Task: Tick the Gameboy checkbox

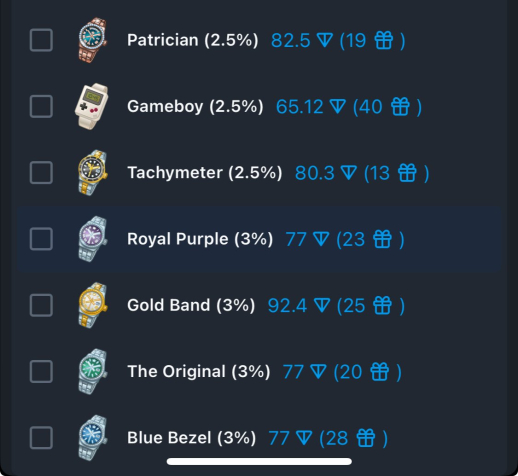Action: tap(41, 106)
